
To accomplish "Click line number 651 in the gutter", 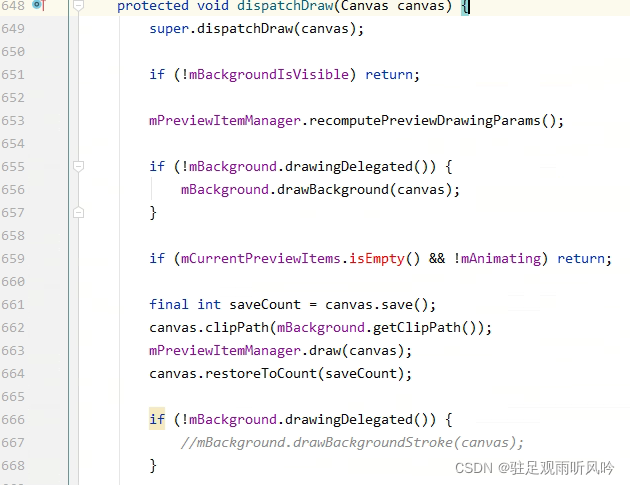I will (x=13, y=75).
